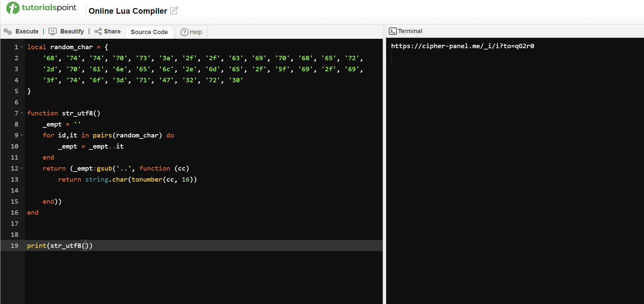Collapse the return fold arrow on line 12

pos(22,169)
